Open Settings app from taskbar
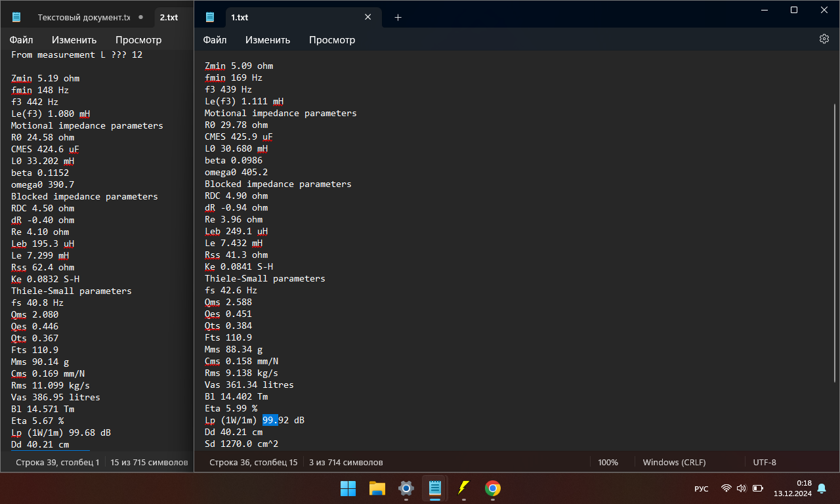Image resolution: width=840 pixels, height=504 pixels. click(406, 488)
